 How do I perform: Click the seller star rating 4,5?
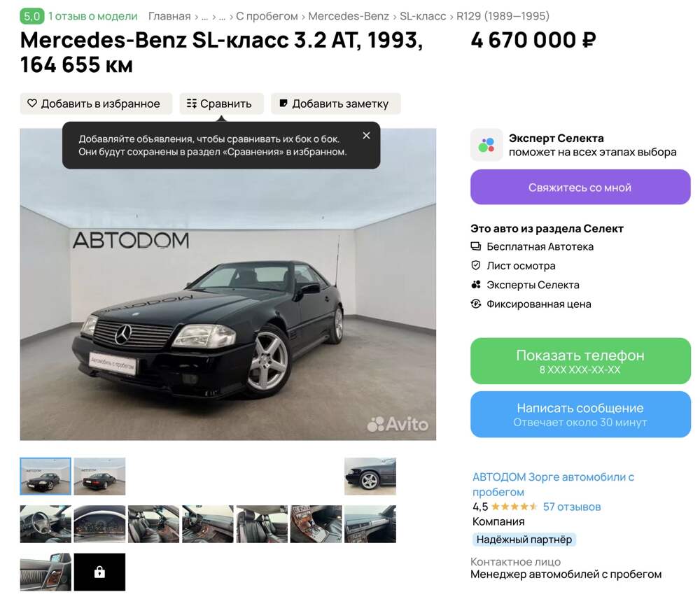505,507
